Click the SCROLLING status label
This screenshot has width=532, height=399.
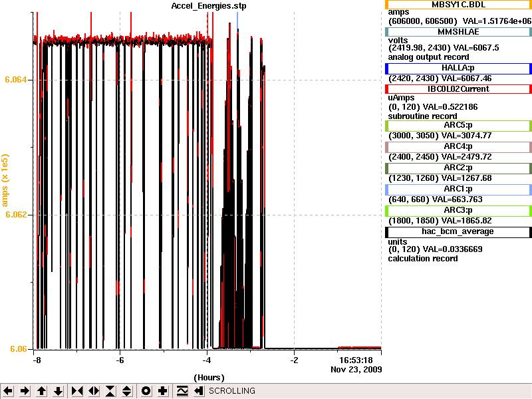tap(232, 391)
